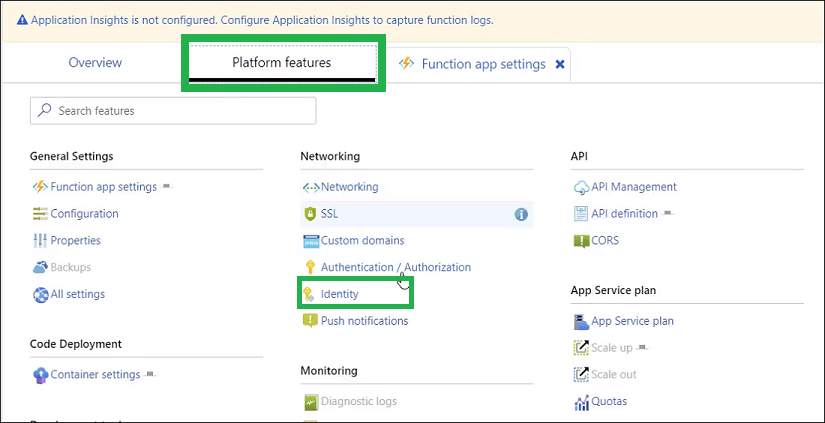Click the Scale out arrow icon

coord(581,375)
